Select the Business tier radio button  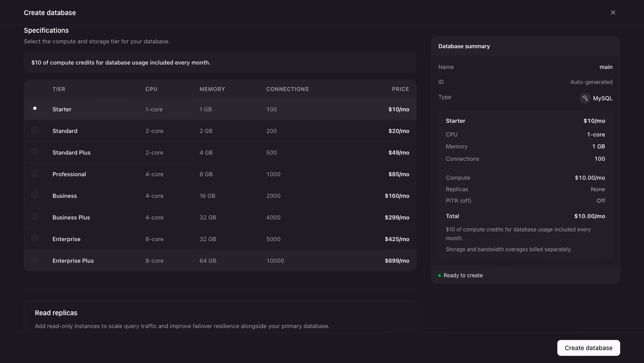click(x=35, y=195)
